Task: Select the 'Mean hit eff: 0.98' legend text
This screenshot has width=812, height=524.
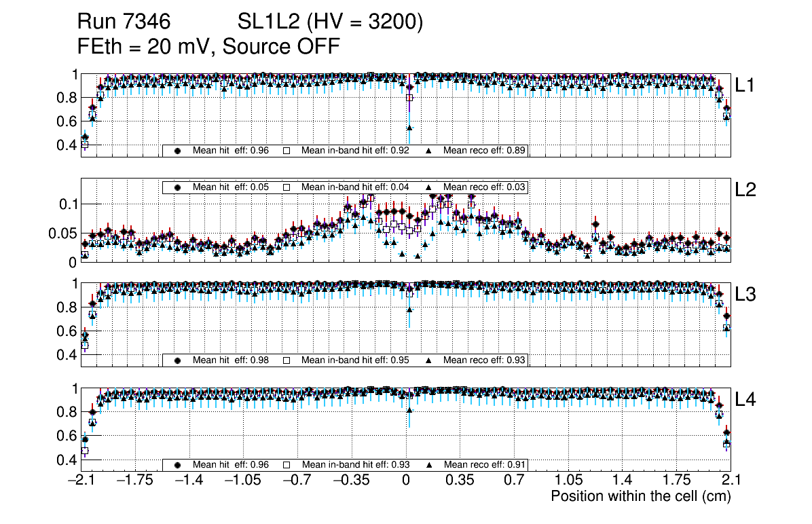Action: (x=231, y=360)
